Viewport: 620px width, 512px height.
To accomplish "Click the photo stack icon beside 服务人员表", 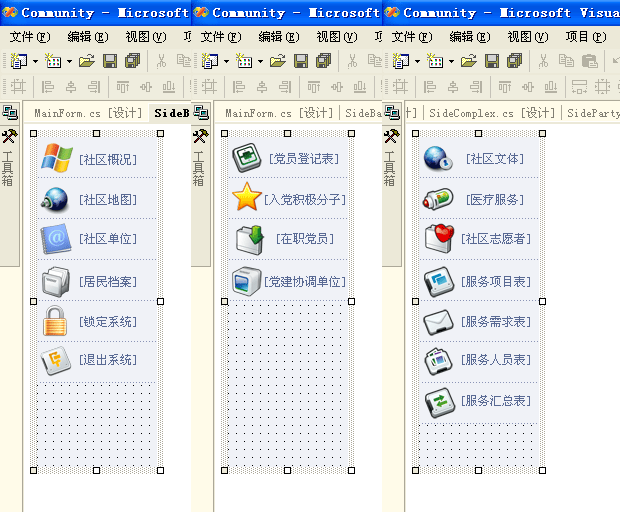I will 438,361.
